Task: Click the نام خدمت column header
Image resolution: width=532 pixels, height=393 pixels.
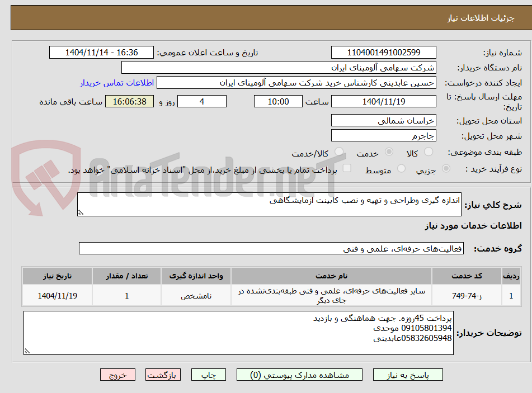Action: tap(332, 276)
